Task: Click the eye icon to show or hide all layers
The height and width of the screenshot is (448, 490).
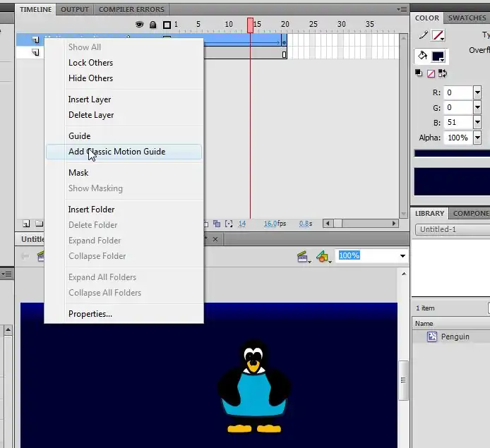Action: point(140,25)
